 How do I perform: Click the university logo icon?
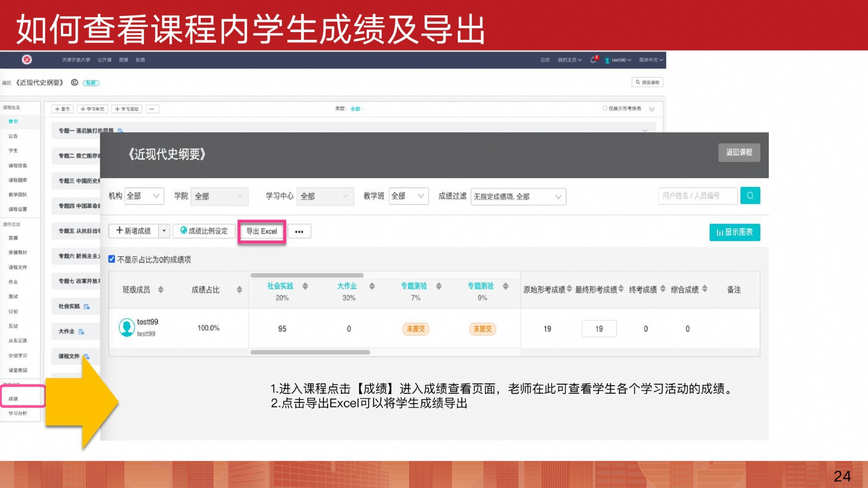click(x=27, y=60)
